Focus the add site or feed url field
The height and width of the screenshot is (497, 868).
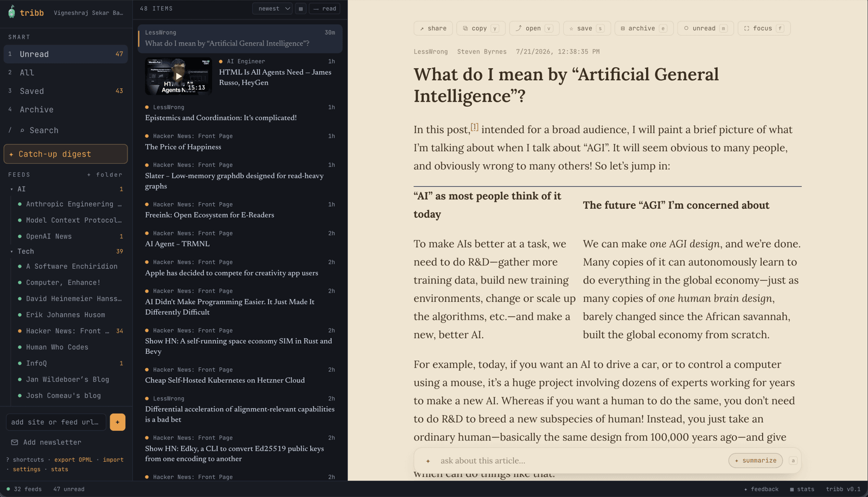click(x=56, y=422)
